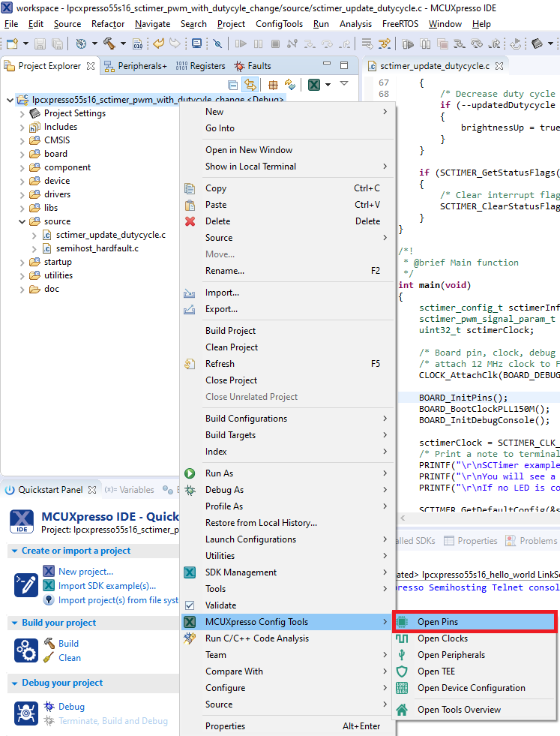This screenshot has height=736, width=560.
Task: Click house icon beside Open Tools Overview
Action: coord(402,710)
